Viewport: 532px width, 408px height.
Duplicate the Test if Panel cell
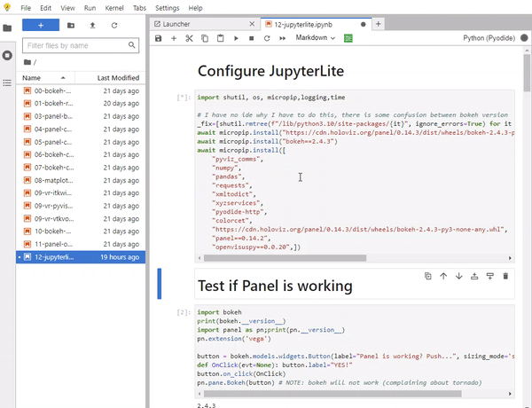pyautogui.click(x=428, y=277)
